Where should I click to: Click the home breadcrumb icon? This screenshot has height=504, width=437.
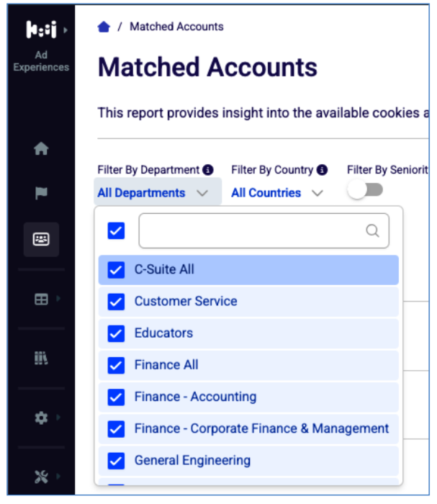pos(104,27)
